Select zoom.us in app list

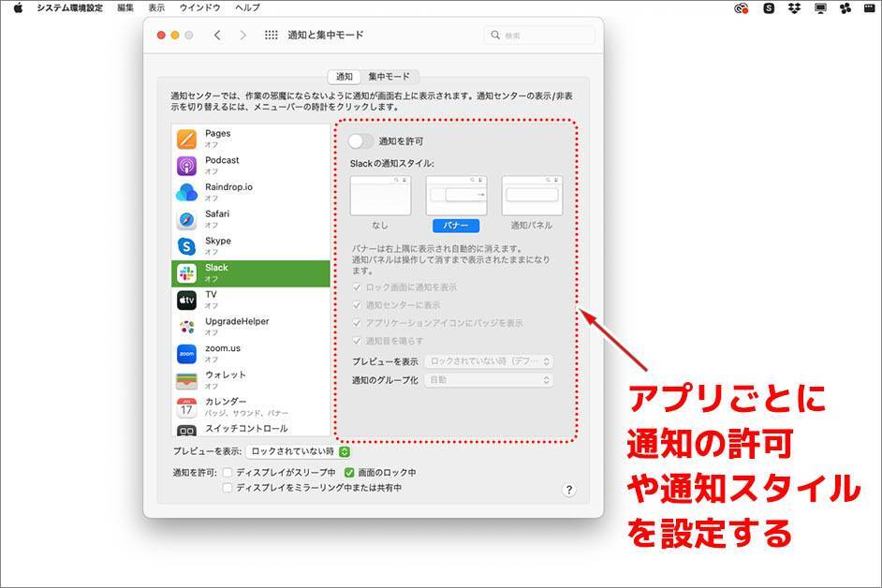point(251,354)
